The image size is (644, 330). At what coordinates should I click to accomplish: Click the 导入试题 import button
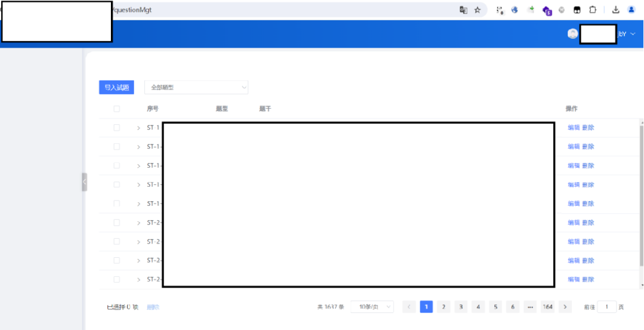(x=116, y=87)
